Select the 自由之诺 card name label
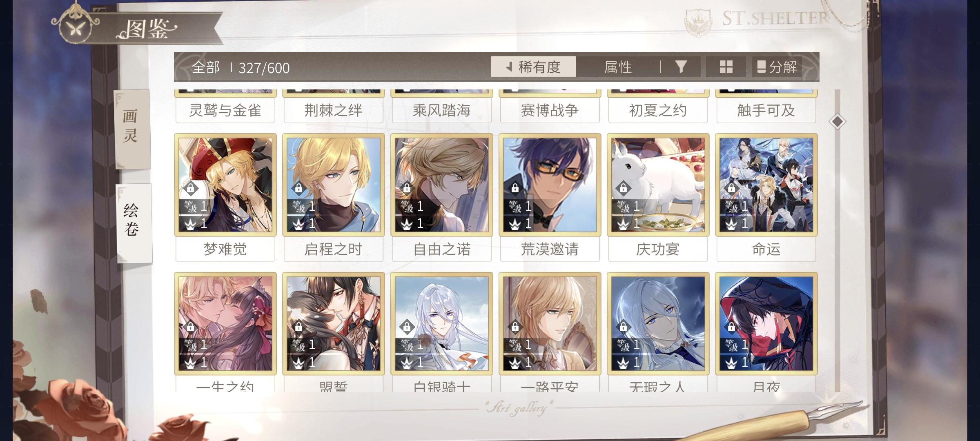The width and height of the screenshot is (980, 441). [442, 249]
